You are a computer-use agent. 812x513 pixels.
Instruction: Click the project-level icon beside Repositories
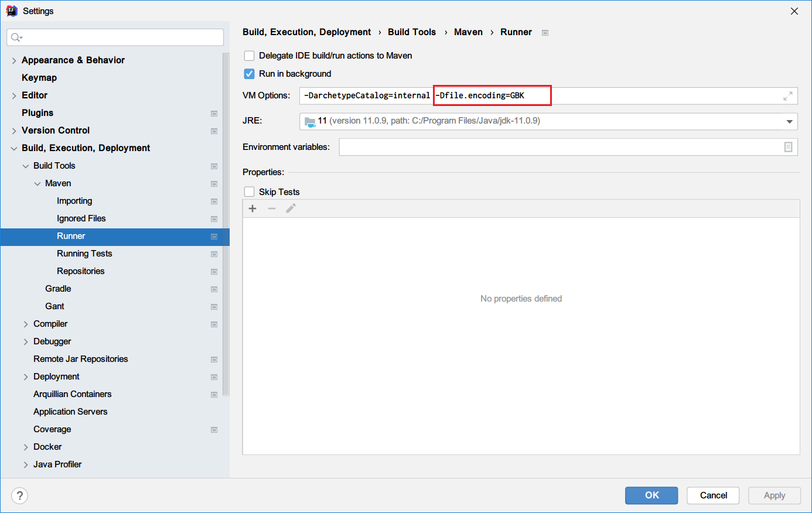pos(214,272)
